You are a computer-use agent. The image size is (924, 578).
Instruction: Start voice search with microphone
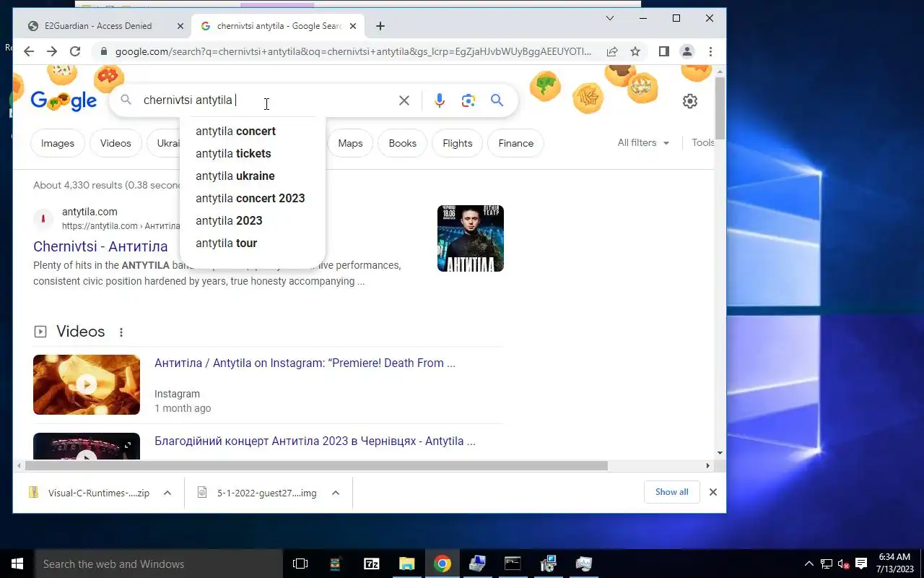[440, 100]
